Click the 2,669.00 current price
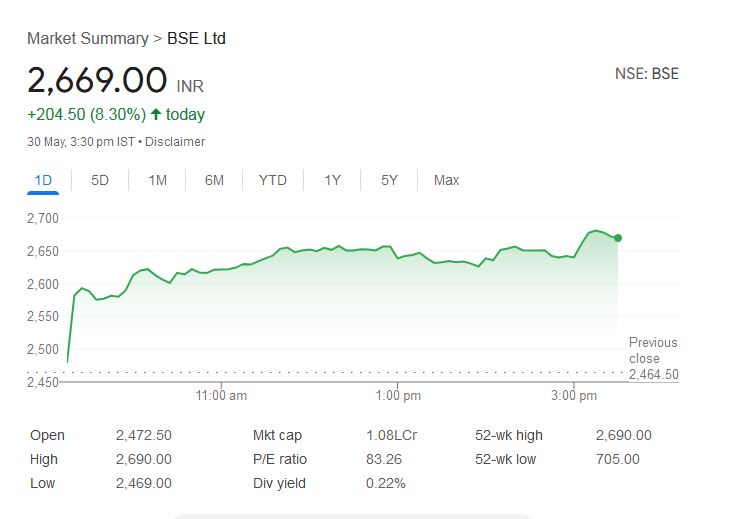 97,80
